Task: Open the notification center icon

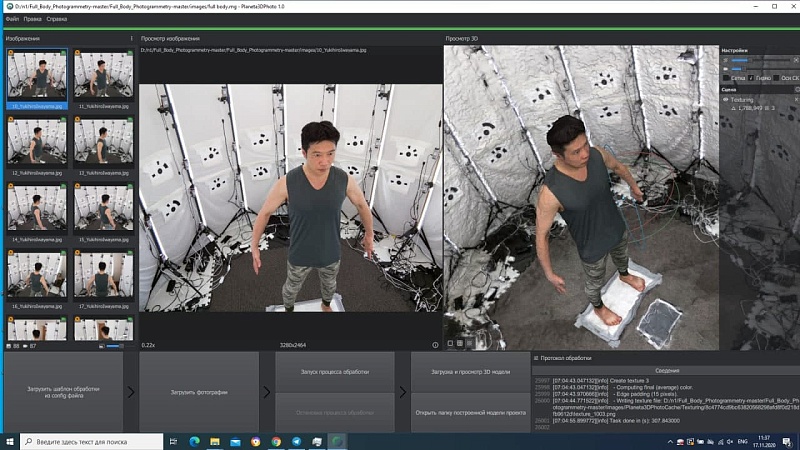Action: [x=787, y=442]
